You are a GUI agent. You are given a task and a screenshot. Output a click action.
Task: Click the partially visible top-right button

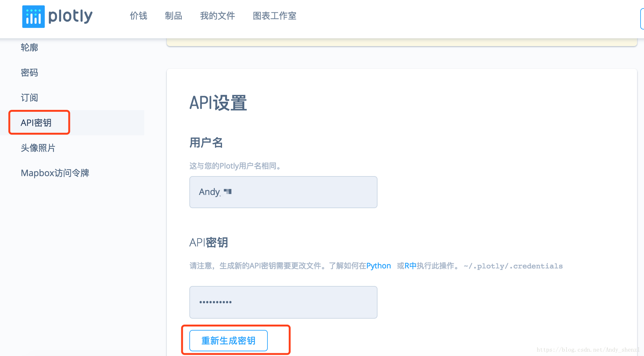coord(641,19)
